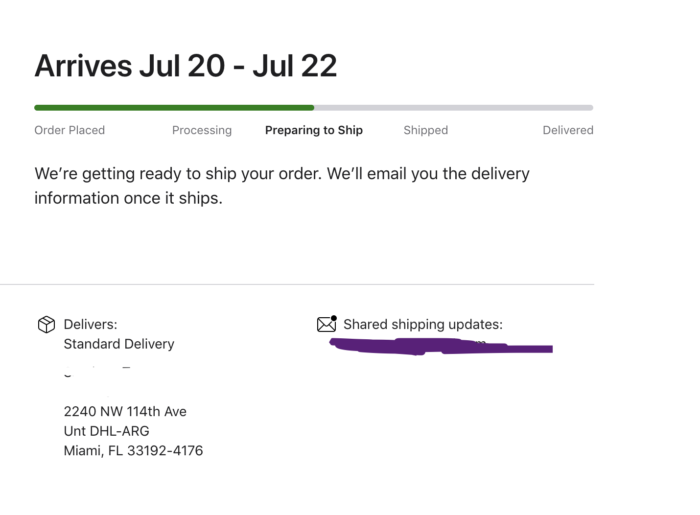Click the partially hidden recipient name line
700x515 pixels.
[x=97, y=371]
